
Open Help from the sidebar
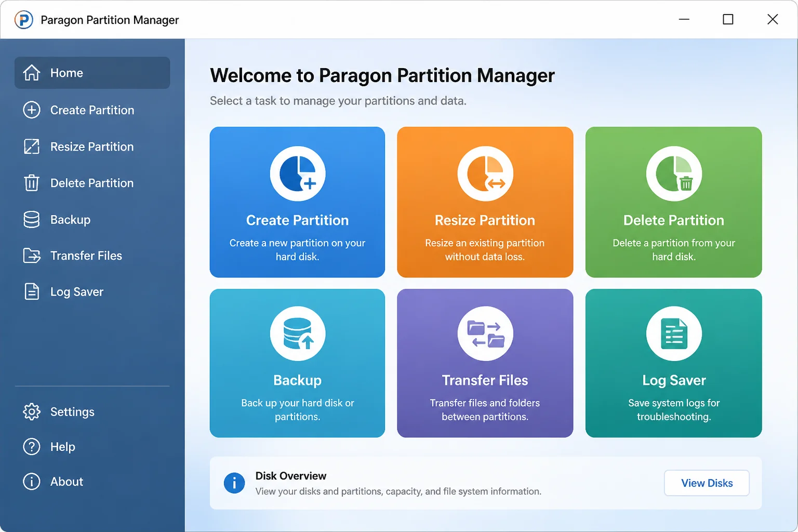tap(92, 447)
